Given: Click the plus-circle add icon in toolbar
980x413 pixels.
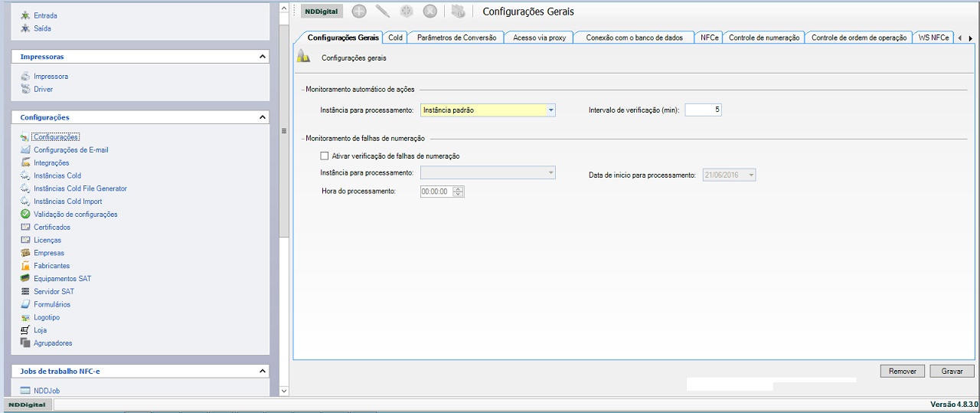Looking at the screenshot, I should click(x=358, y=11).
